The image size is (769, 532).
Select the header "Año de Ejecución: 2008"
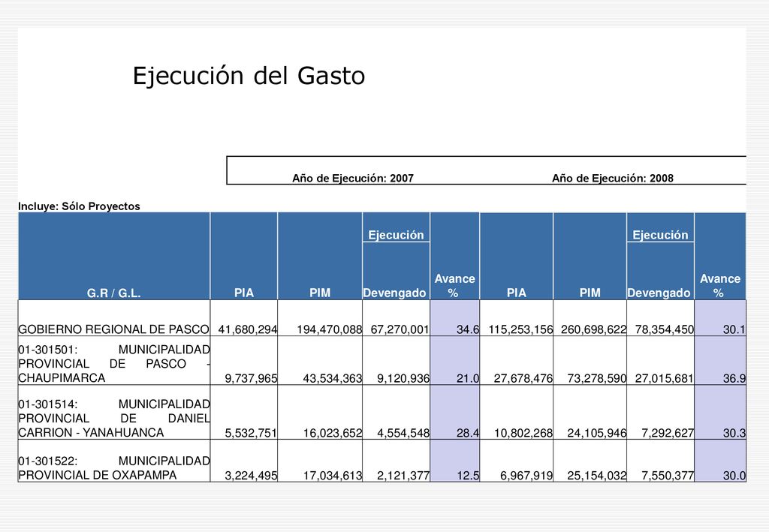[613, 179]
